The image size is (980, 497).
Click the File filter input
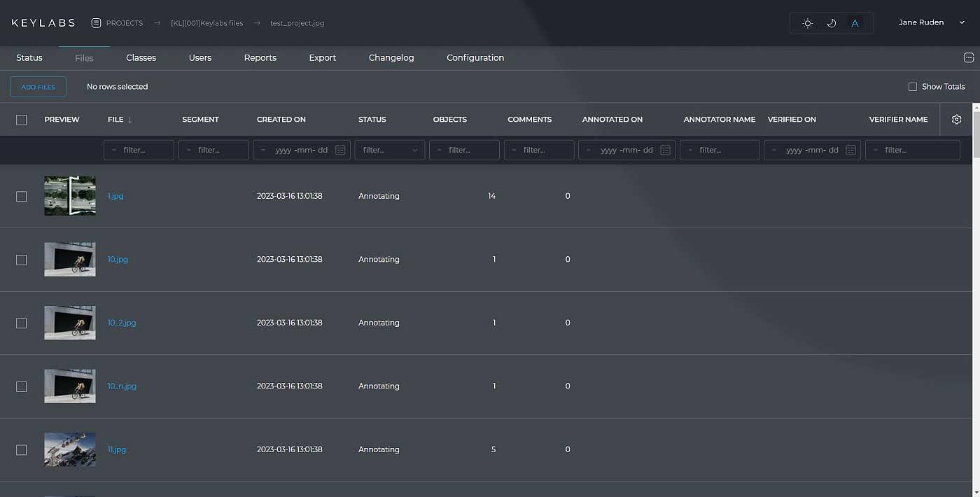pyautogui.click(x=139, y=150)
